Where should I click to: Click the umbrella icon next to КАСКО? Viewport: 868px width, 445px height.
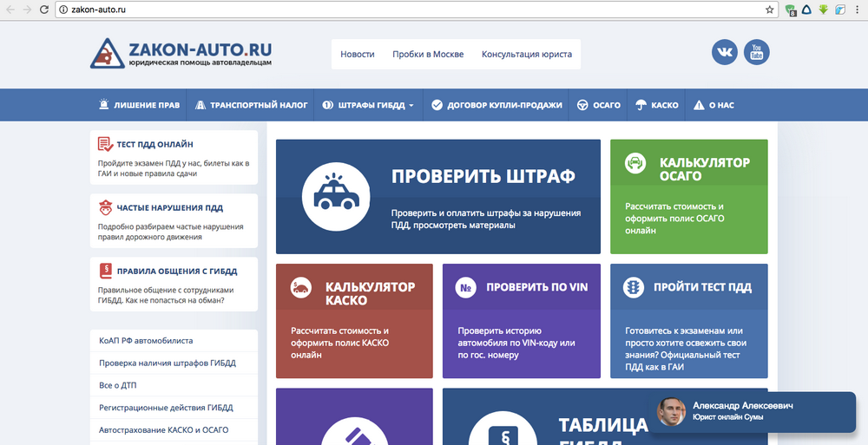coord(641,105)
